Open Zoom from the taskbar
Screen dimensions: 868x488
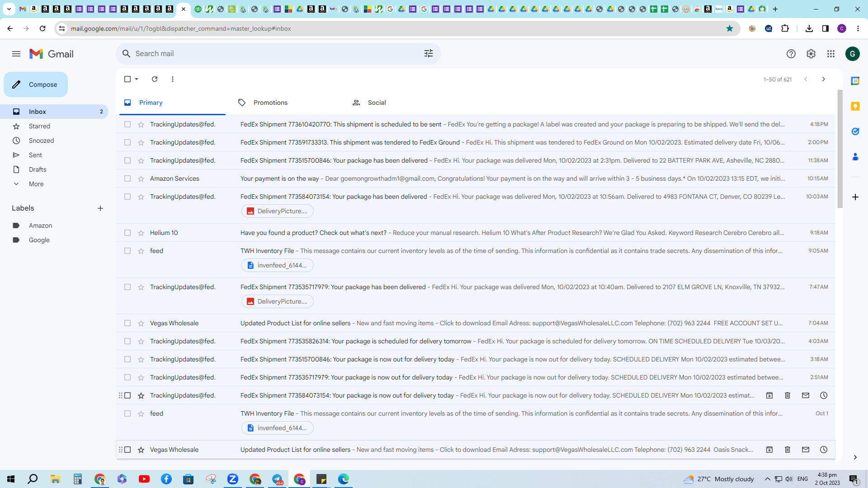pyautogui.click(x=233, y=479)
